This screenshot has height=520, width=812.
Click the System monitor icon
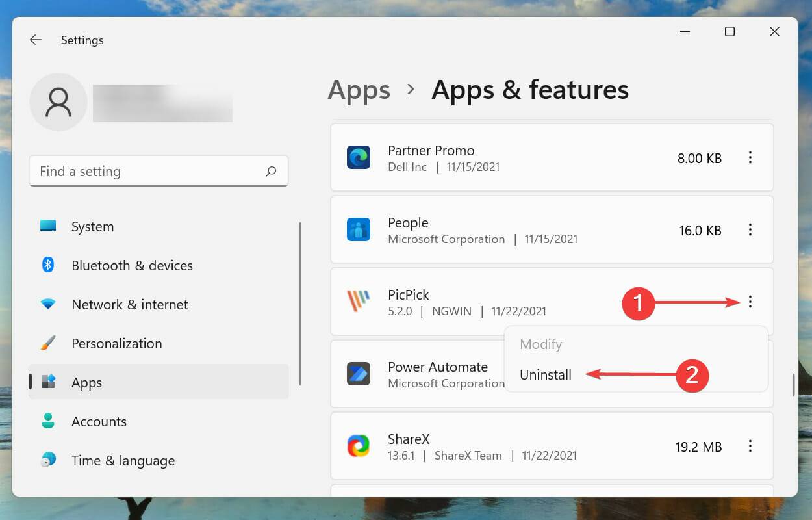point(48,226)
